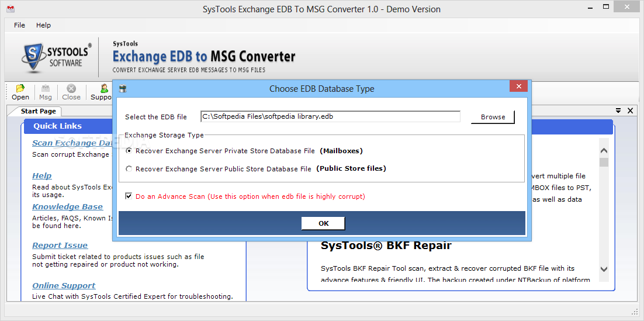
Task: Open the Knowledge Base link
Action: coord(68,207)
